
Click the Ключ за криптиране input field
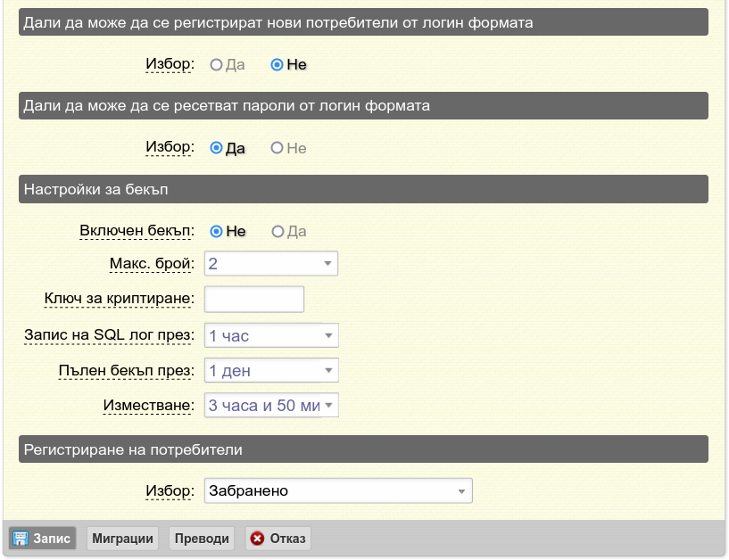(x=254, y=299)
